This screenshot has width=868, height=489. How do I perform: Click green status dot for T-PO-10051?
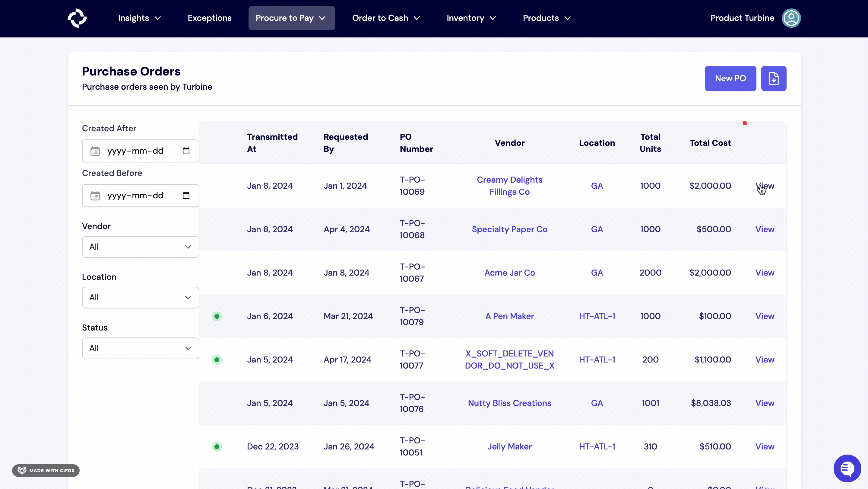coord(217,447)
